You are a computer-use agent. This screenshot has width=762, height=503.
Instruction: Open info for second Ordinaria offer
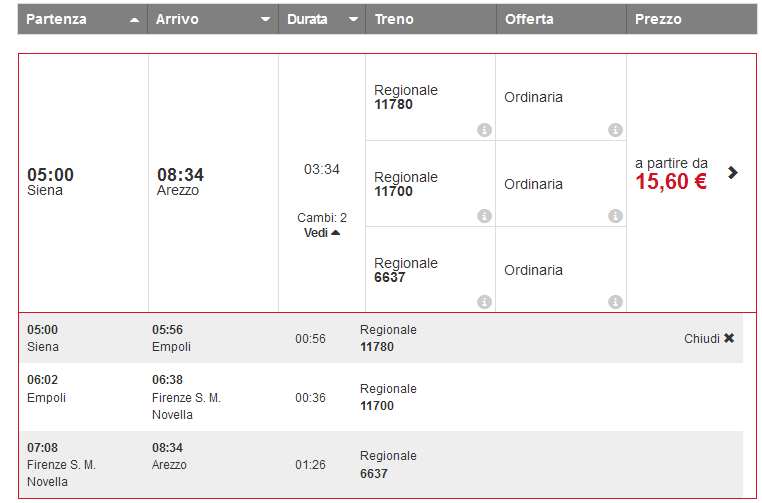click(x=615, y=216)
